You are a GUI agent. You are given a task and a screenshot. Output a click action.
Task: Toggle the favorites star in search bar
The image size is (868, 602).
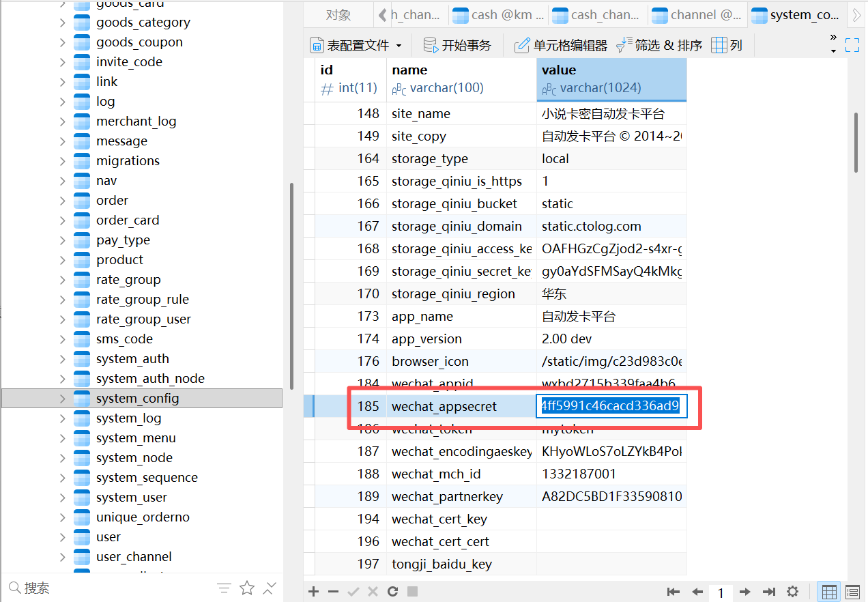tap(247, 588)
